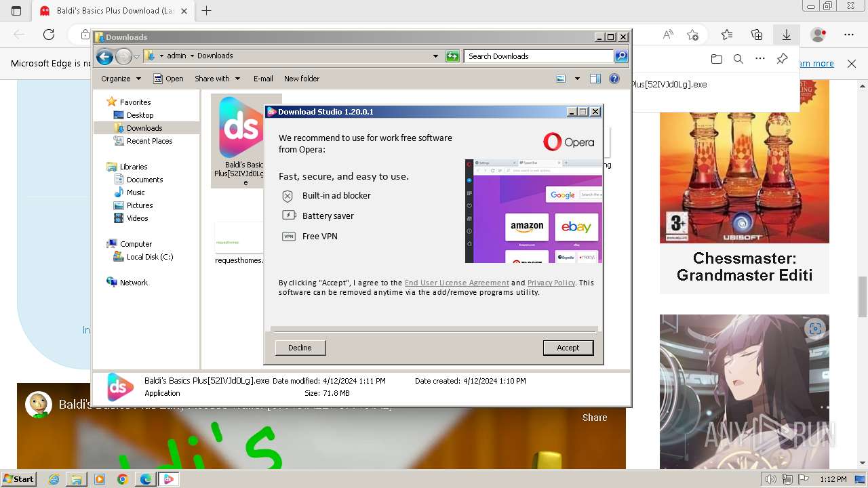This screenshot has height=488, width=868.
Task: Select Pictures library
Action: tap(140, 205)
